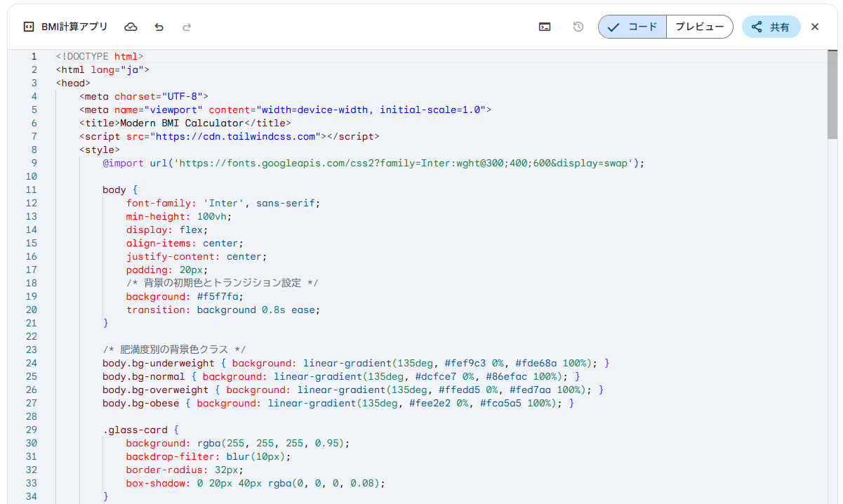Click the 背景の初期色 comment line
The height and width of the screenshot is (504, 843).
pyautogui.click(x=223, y=283)
